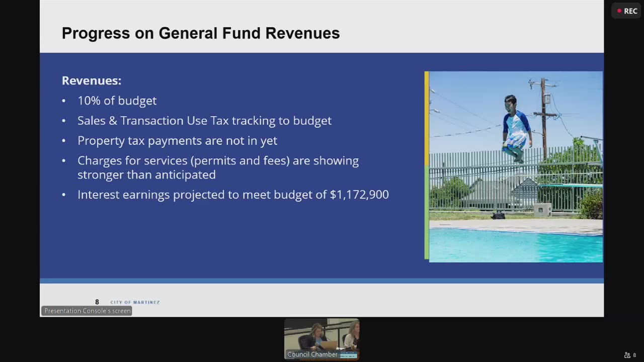644x362 pixels.
Task: Click the green accent bar beside photo
Action: pyautogui.click(x=427, y=213)
